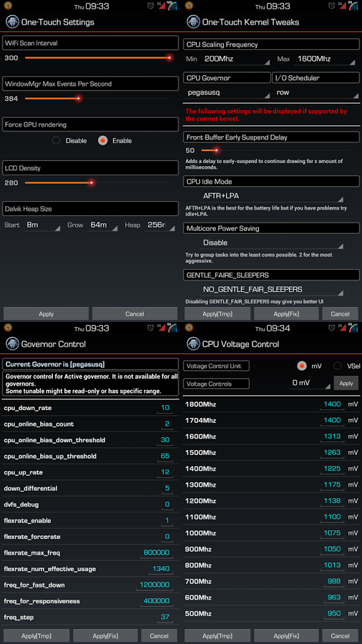Tap the CPU Voltage Control app icon

coord(193,343)
